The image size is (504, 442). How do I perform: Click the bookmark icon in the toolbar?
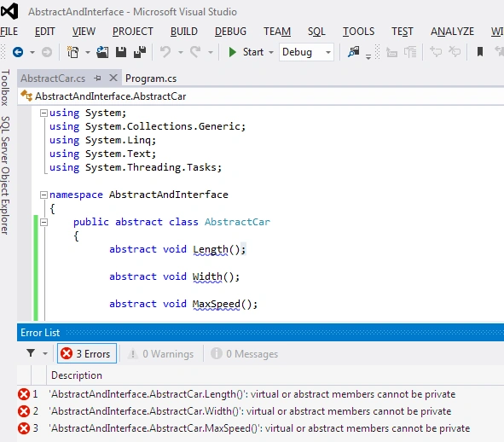pyautogui.click(x=480, y=52)
